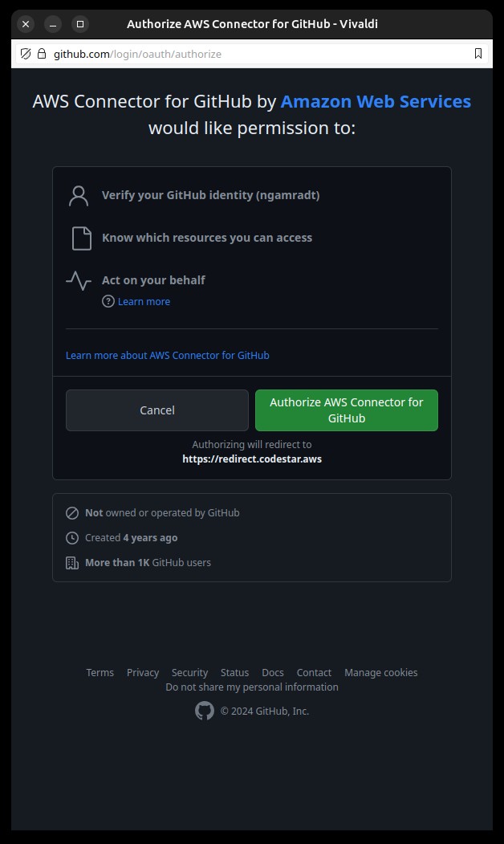Image resolution: width=504 pixels, height=844 pixels.
Task: Open the Terms footer link
Action: tap(100, 673)
